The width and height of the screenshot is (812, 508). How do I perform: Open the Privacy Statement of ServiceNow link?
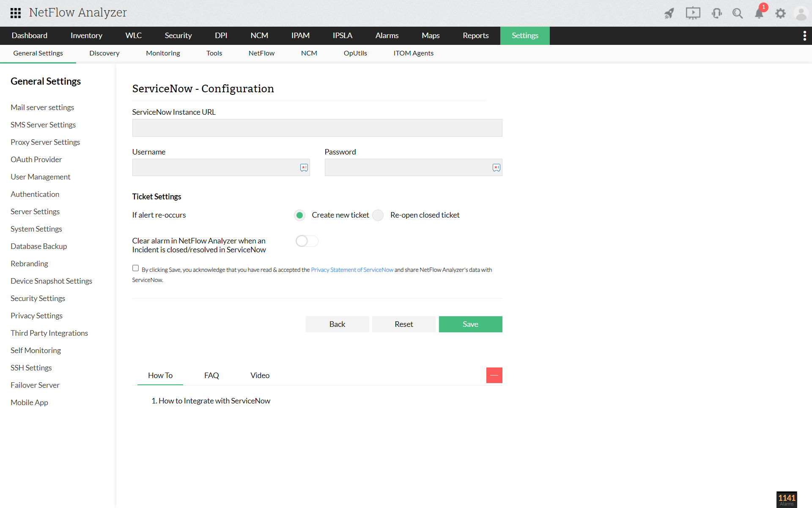pyautogui.click(x=352, y=270)
